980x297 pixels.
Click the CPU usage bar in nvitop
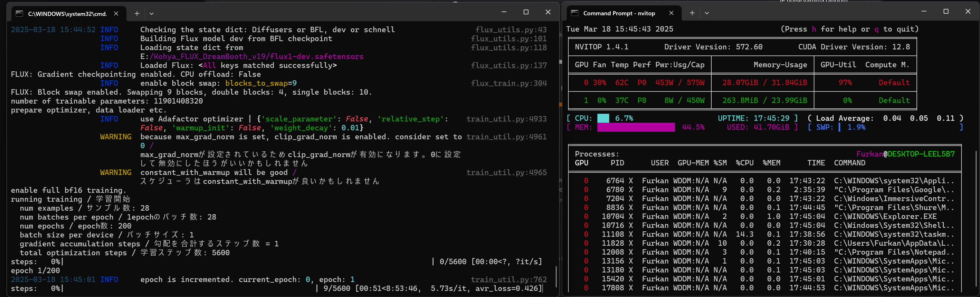(603, 119)
